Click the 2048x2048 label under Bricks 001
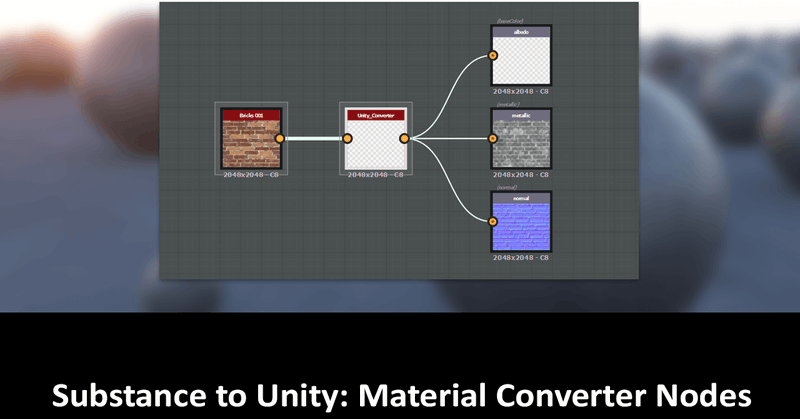Viewport: 800px width, 419px height. [x=251, y=175]
